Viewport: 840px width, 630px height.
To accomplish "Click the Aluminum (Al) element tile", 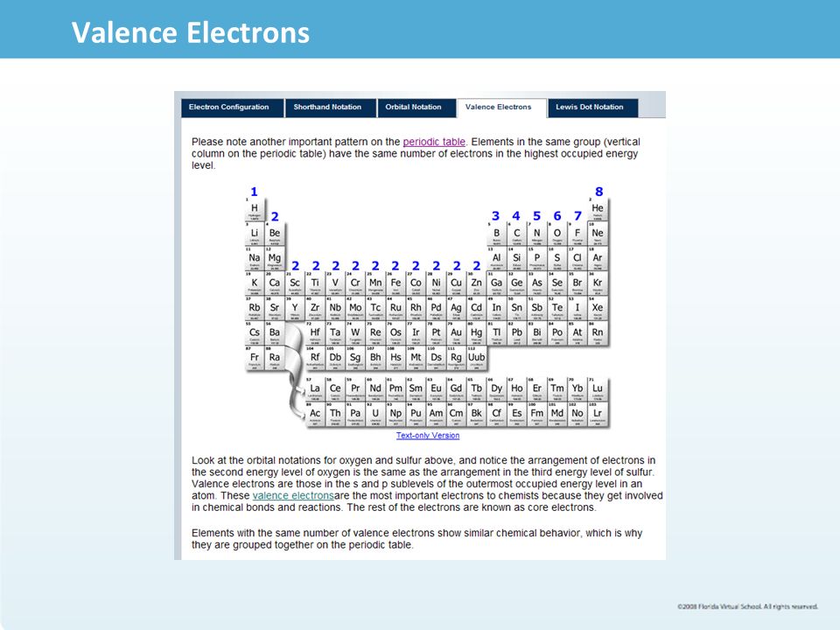I will tap(497, 258).
